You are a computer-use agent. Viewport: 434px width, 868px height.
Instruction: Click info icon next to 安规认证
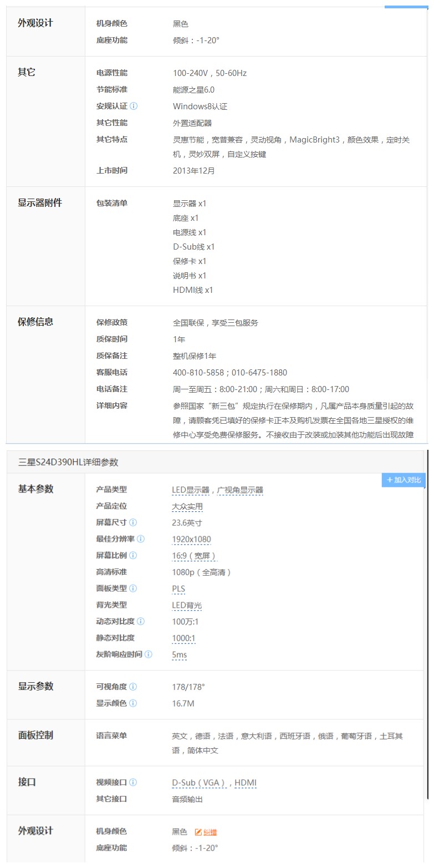coord(134,106)
